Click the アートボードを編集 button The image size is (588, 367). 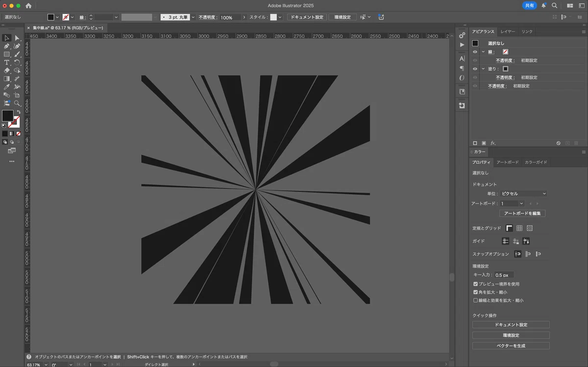[522, 214]
